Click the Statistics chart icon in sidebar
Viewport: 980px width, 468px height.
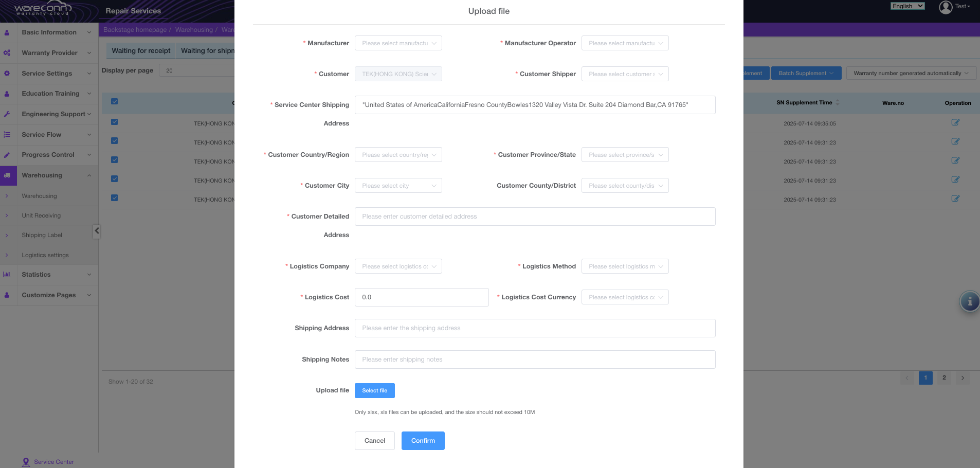click(7, 275)
